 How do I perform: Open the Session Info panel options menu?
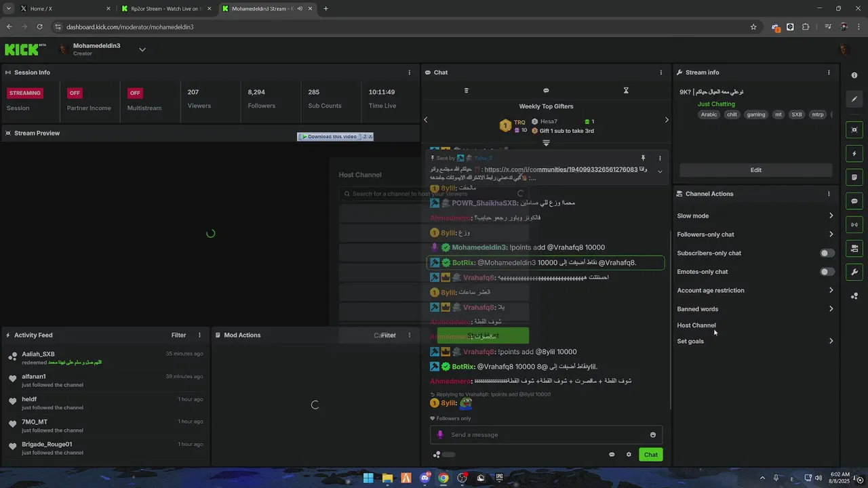409,73
